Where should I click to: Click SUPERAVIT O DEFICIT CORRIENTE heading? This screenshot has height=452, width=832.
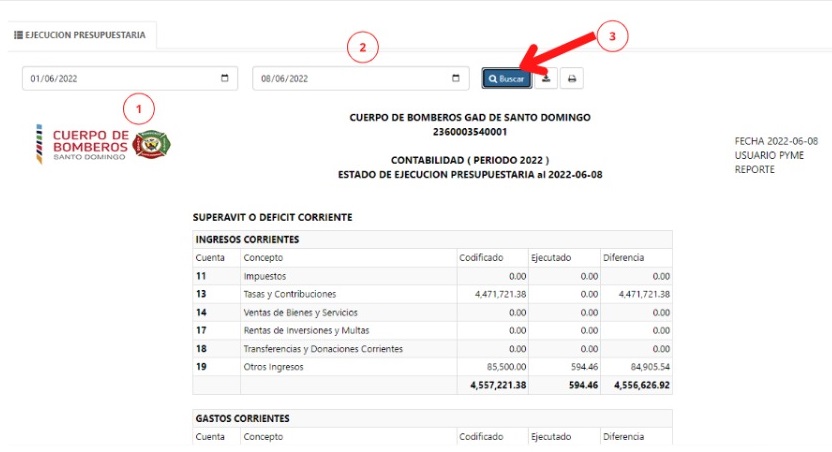pyautogui.click(x=272, y=217)
